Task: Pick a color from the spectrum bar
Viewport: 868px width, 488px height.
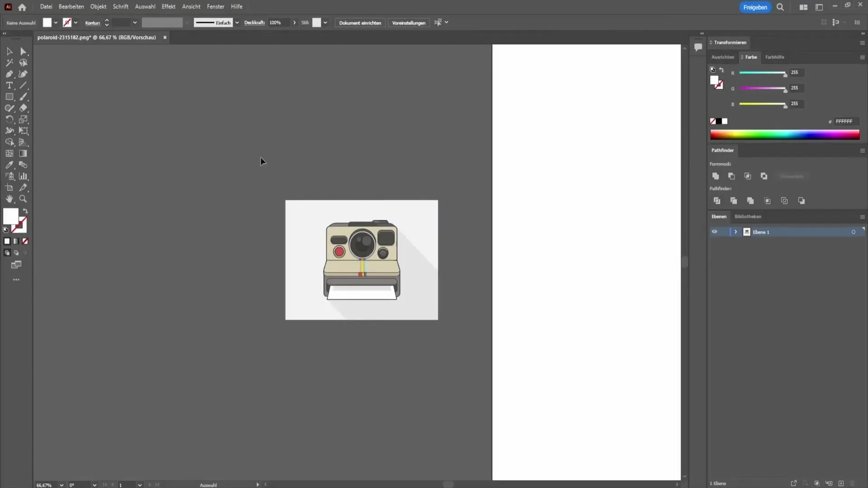Action: 784,135
